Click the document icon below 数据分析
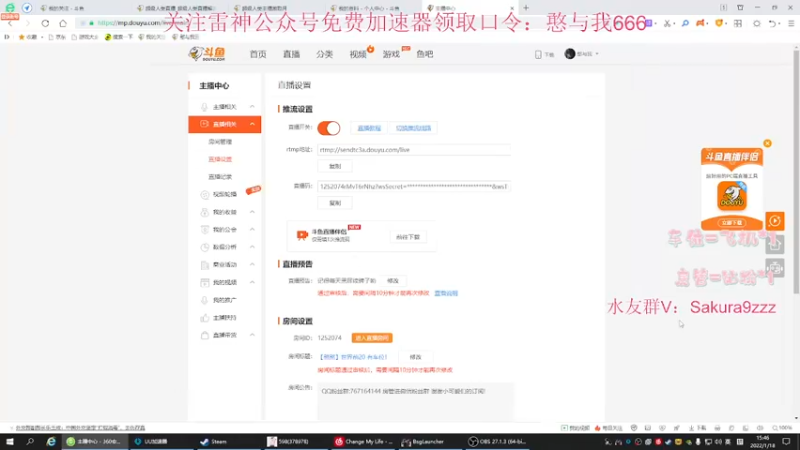This screenshot has width=800, height=450. 205,265
